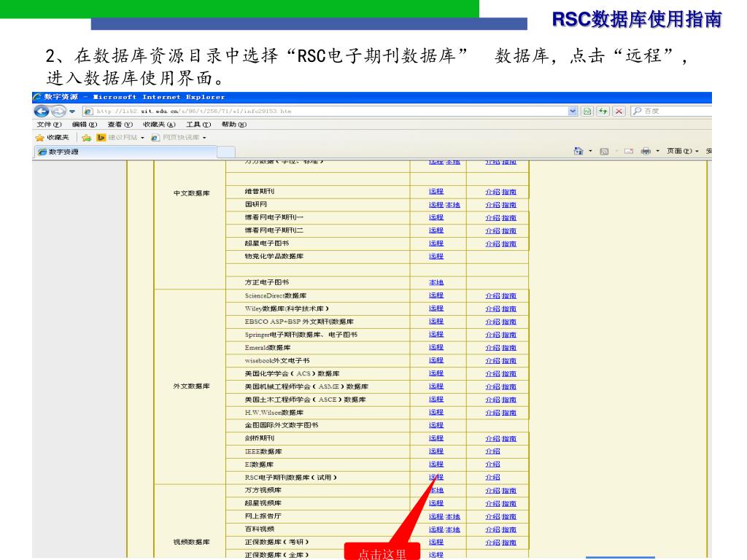Click 远程 link for 物竞化学品数据库
The image size is (747, 560).
click(436, 256)
